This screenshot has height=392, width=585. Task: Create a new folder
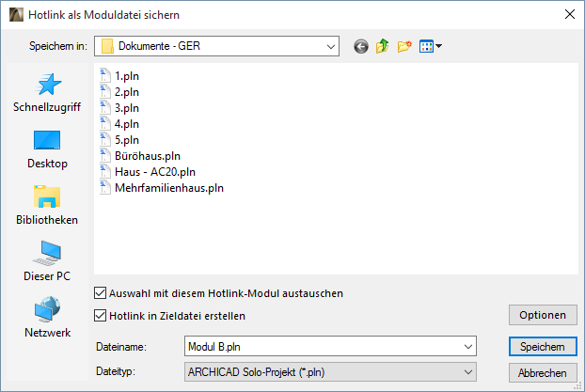(x=404, y=46)
